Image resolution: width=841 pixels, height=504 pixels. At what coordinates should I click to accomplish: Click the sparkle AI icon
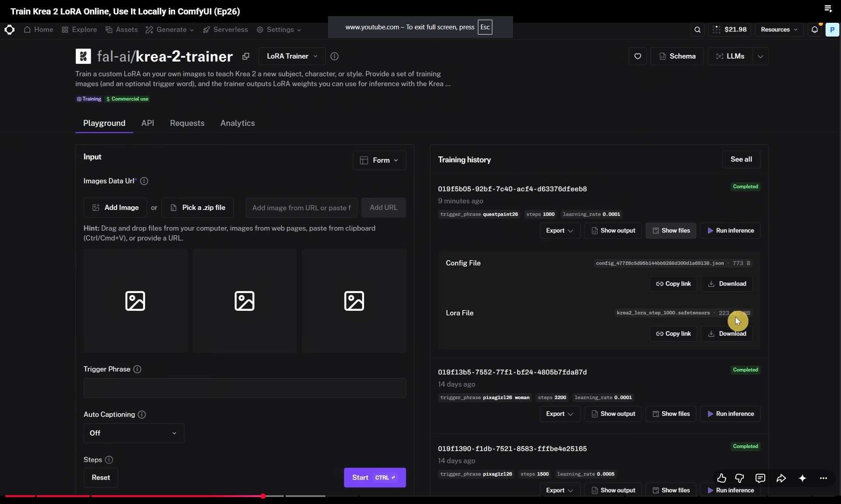coord(802,478)
